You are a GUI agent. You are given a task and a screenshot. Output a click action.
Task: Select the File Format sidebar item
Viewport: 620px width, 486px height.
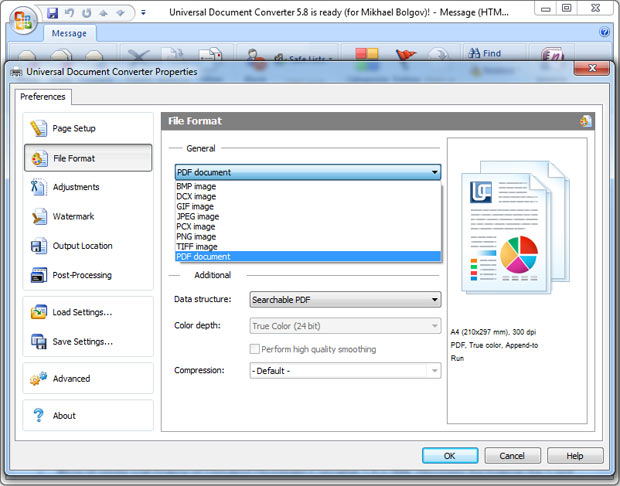click(x=88, y=158)
